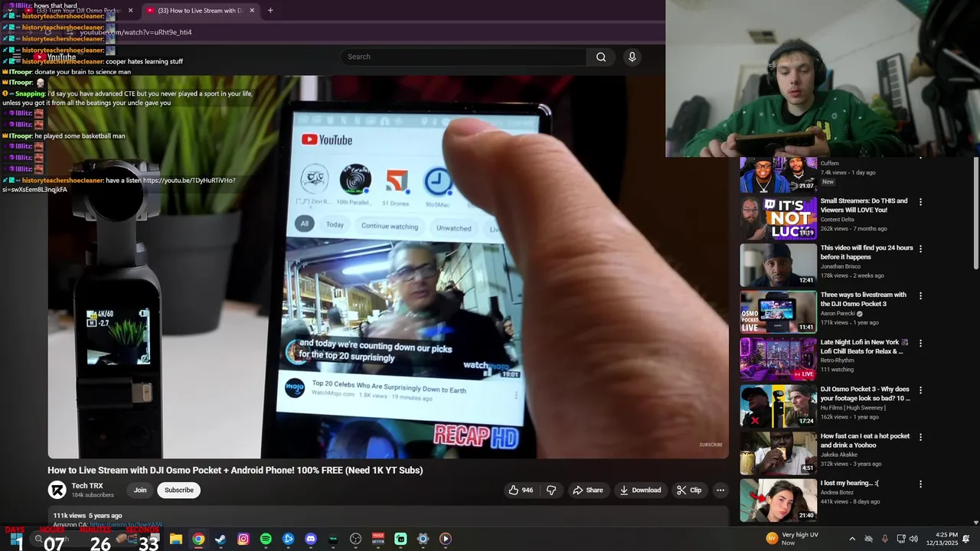Viewport: 980px width, 551px height.
Task: Open options for hot pocket video
Action: click(x=920, y=437)
